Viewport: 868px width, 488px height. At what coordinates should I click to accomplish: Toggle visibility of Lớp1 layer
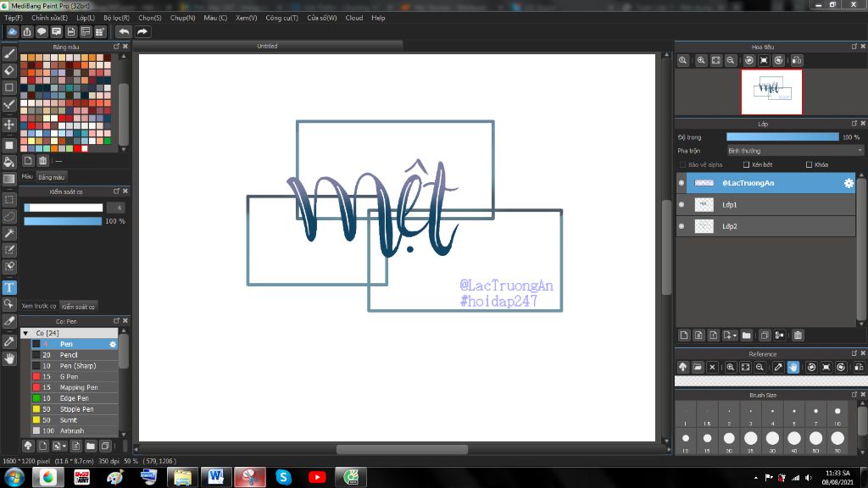pos(682,205)
